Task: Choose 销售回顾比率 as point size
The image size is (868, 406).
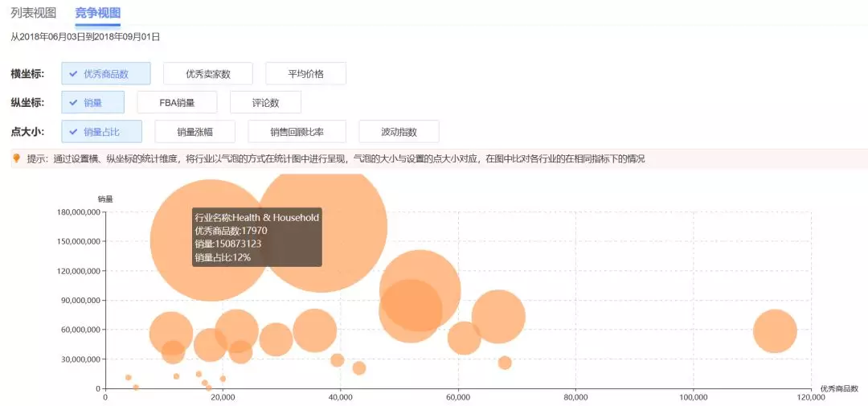Action: click(297, 132)
